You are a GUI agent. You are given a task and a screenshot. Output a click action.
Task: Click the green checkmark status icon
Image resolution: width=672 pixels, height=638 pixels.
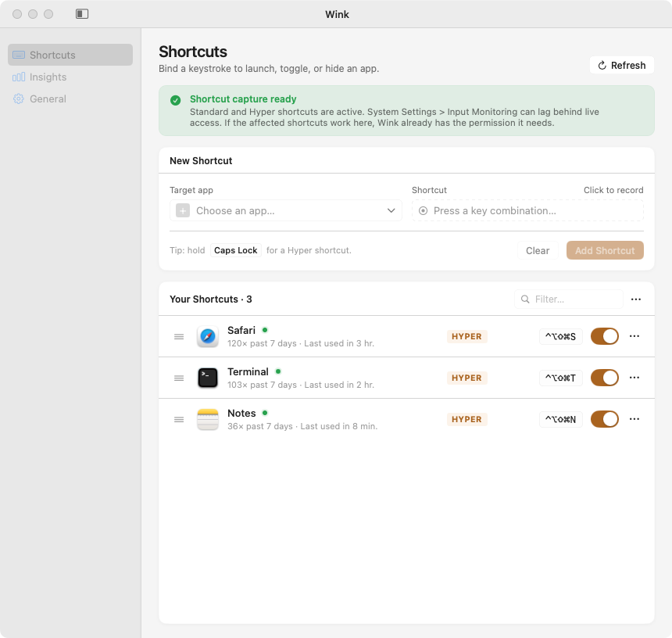[175, 100]
